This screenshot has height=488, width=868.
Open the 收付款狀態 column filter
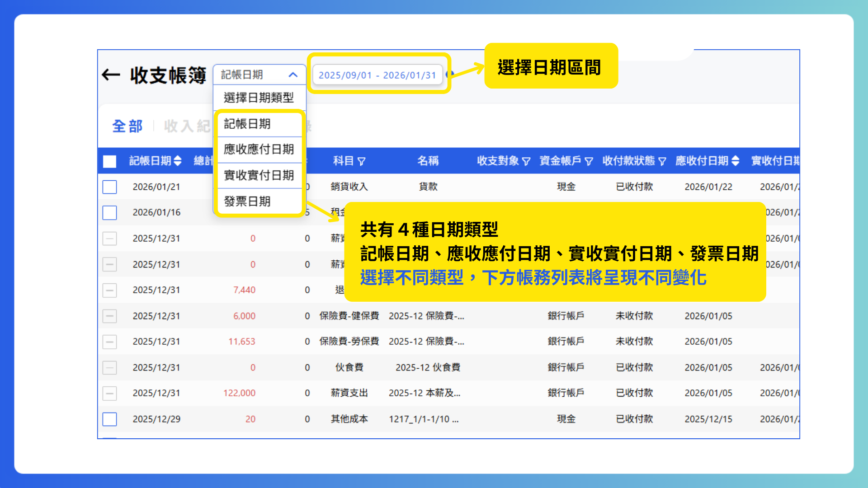(x=663, y=161)
